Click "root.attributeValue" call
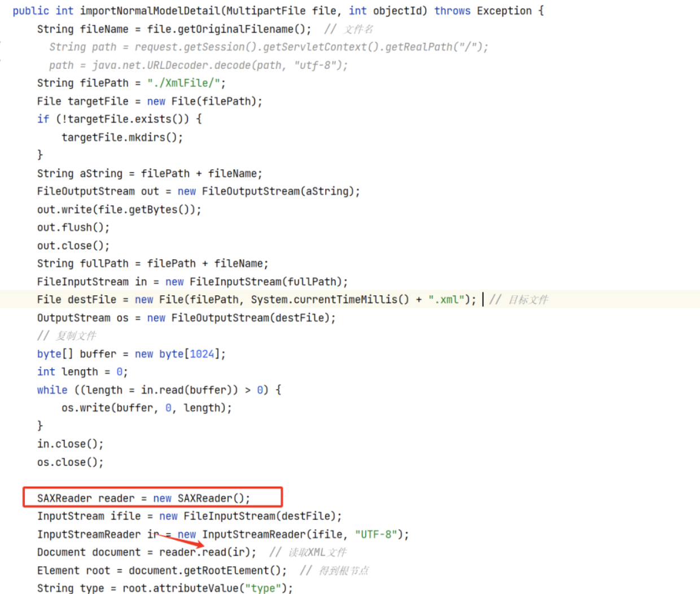 point(180,588)
